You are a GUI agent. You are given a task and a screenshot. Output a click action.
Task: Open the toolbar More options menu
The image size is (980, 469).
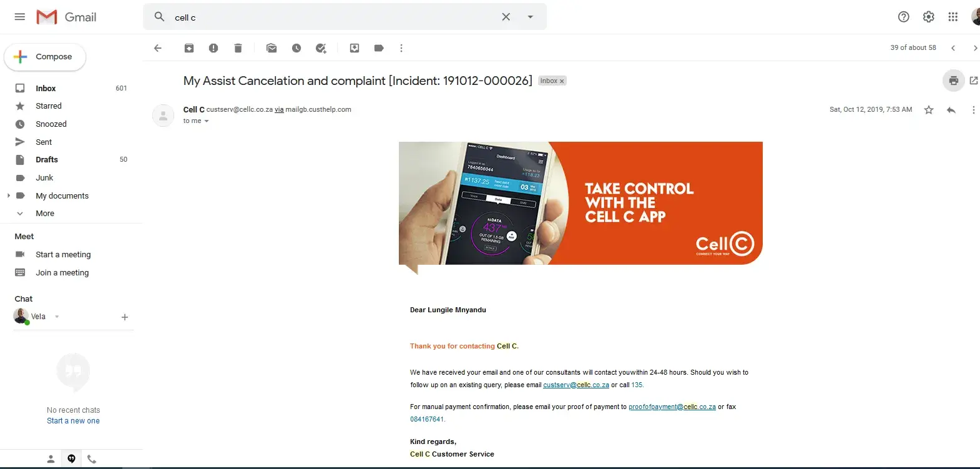[x=401, y=48]
